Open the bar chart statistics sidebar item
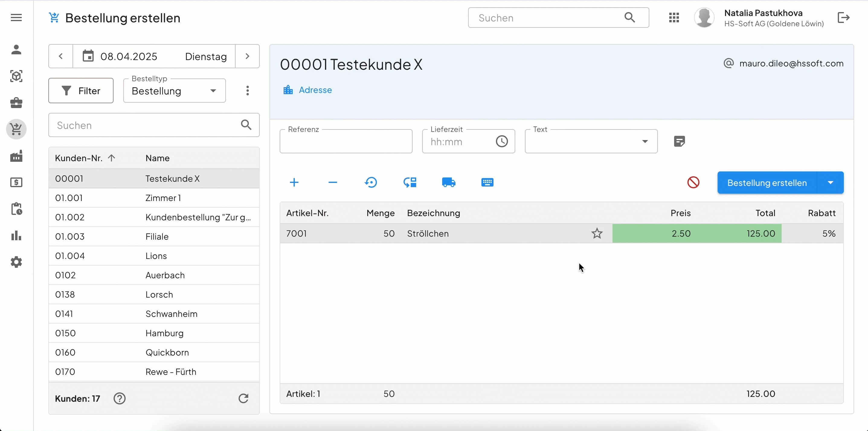This screenshot has height=431, width=868. (16, 236)
